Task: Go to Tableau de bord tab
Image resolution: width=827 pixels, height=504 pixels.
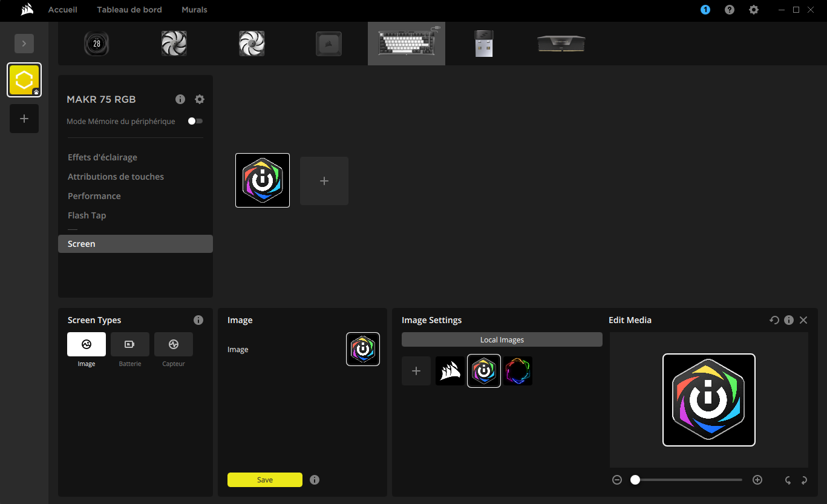Action: click(129, 10)
